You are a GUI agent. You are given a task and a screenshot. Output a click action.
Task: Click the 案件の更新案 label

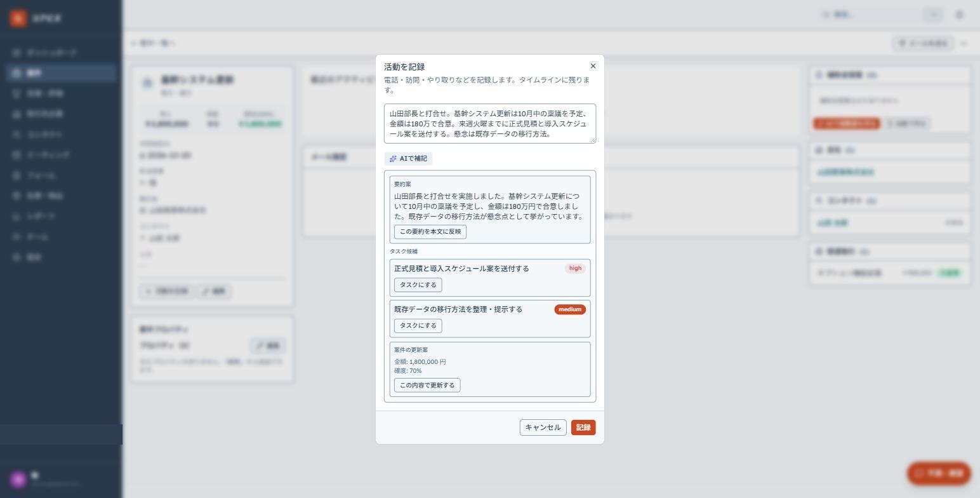tap(411, 350)
